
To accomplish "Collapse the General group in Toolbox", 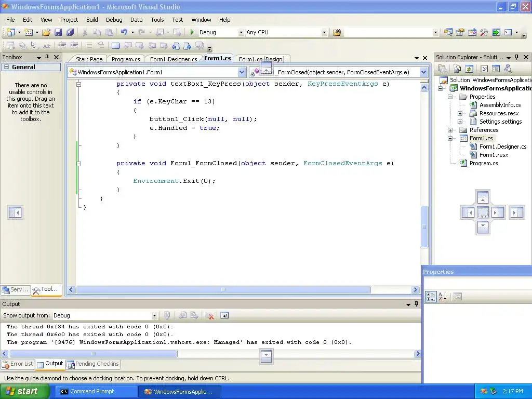I will click(6, 67).
